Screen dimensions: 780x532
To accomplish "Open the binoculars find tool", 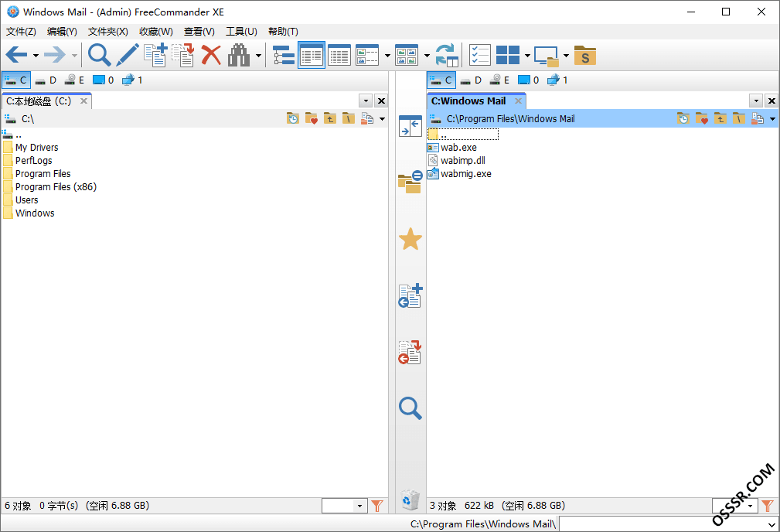I will (x=239, y=55).
